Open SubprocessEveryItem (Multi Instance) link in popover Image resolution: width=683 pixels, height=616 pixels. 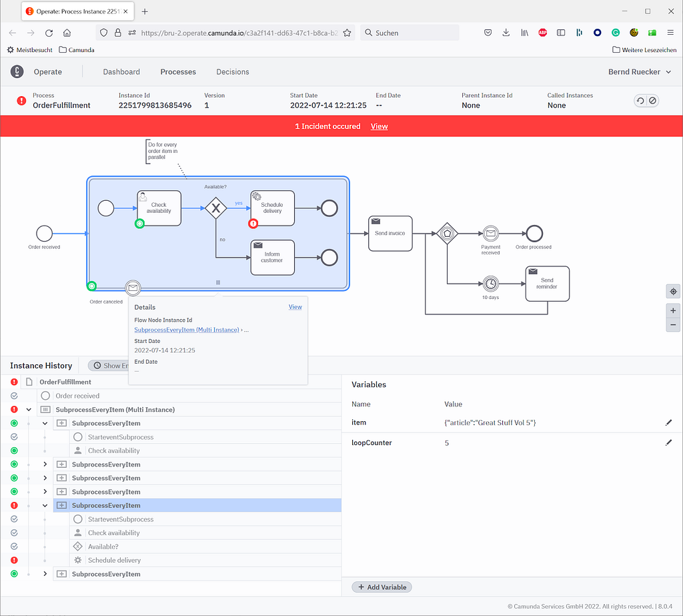[x=187, y=330]
